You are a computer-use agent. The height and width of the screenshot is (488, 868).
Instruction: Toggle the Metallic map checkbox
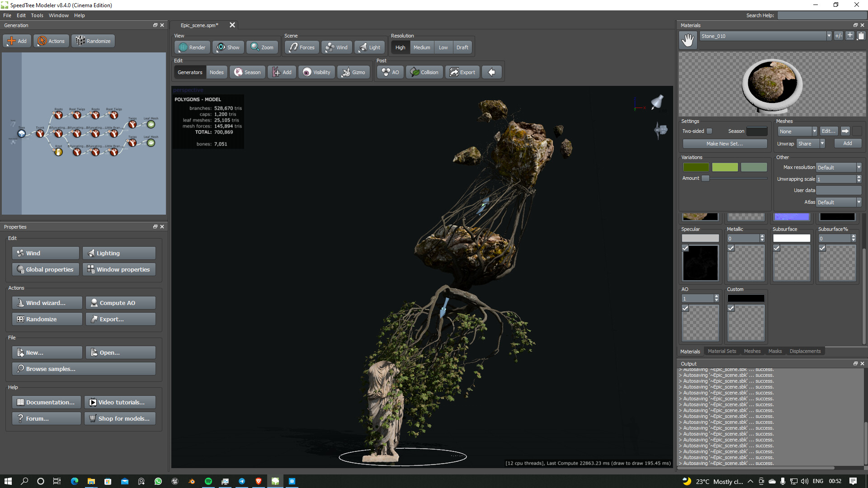(731, 248)
